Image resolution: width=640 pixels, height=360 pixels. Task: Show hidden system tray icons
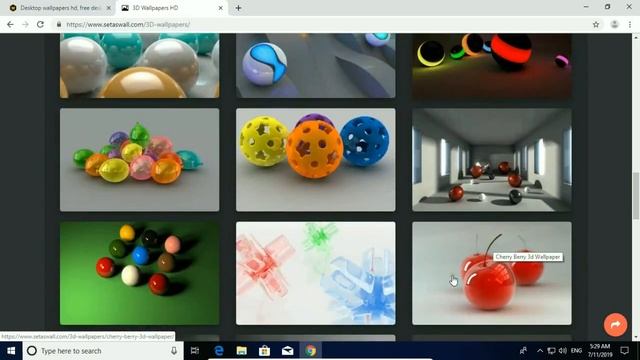(x=540, y=351)
